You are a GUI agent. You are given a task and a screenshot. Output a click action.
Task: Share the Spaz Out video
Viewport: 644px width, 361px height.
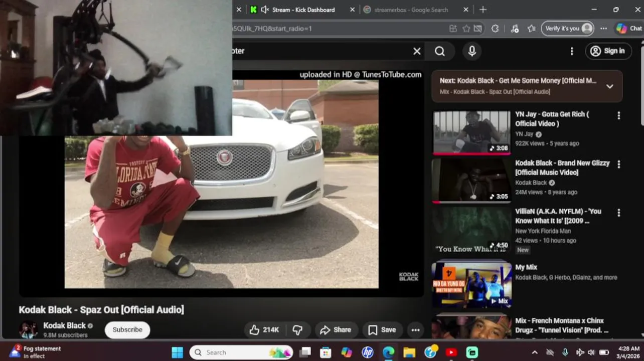point(336,330)
